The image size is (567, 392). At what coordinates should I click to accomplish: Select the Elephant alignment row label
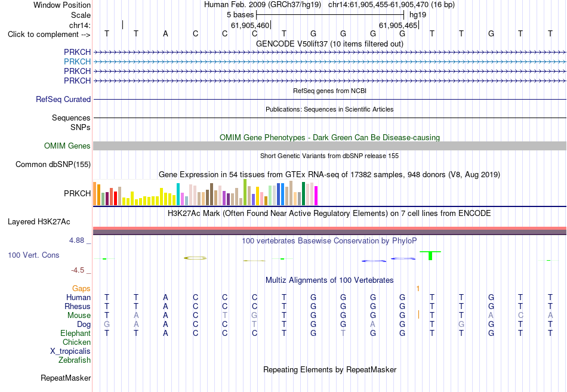click(x=75, y=333)
